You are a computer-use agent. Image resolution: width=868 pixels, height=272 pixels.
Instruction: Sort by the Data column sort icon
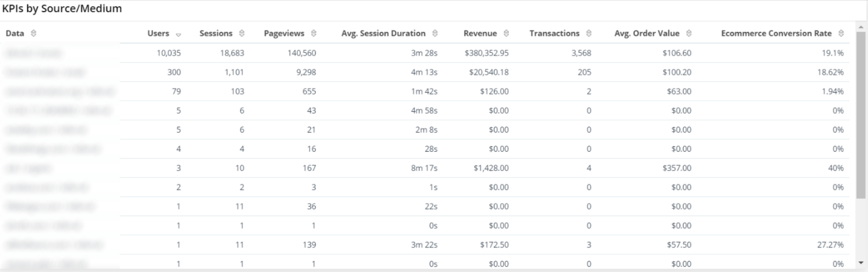click(33, 33)
